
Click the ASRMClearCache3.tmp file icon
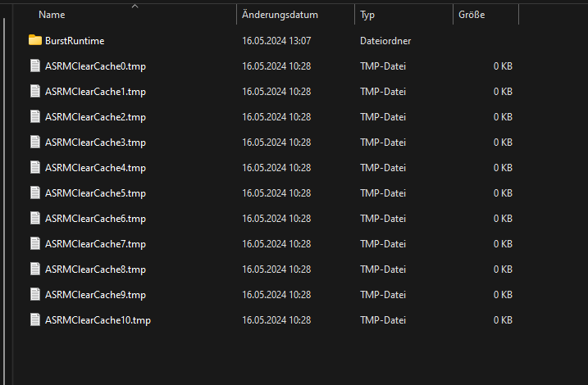tap(34, 142)
